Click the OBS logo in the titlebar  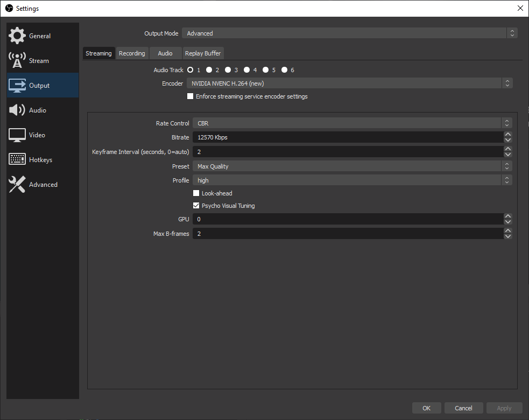pos(9,8)
